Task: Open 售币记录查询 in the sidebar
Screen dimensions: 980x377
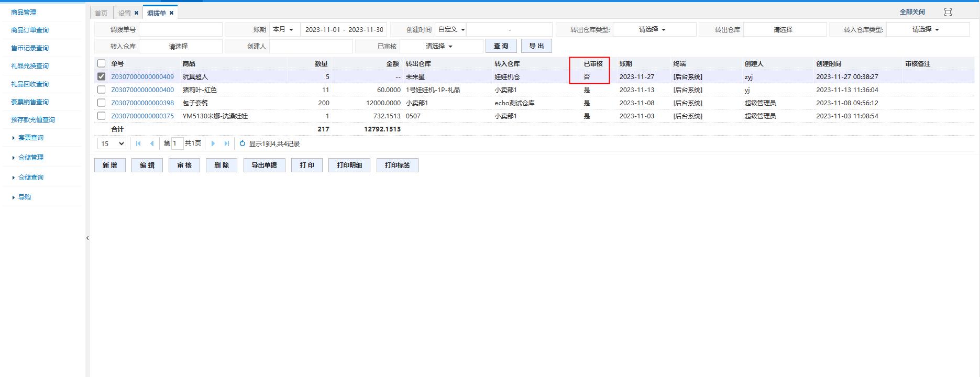Action: coord(30,48)
